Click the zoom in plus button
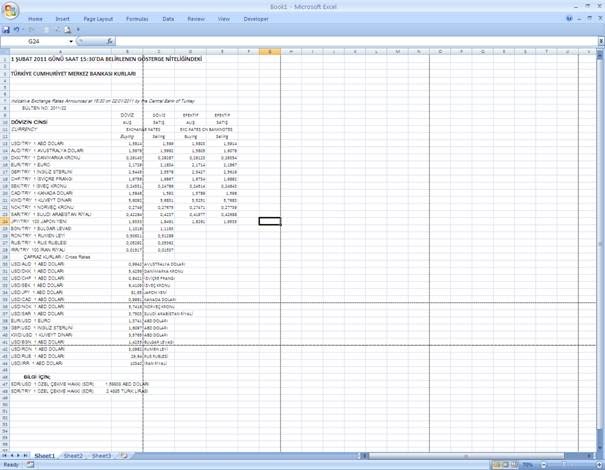The image size is (605, 470). click(x=599, y=465)
